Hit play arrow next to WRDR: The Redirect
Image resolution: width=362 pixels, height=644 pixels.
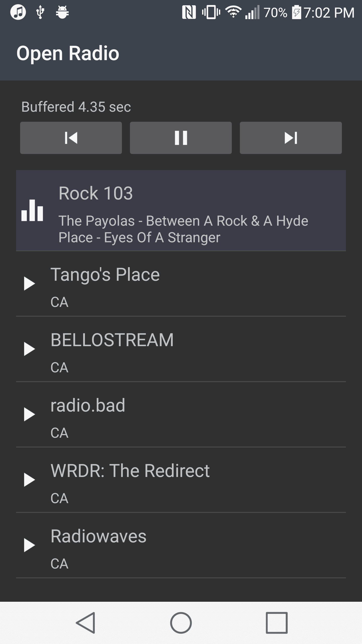[29, 480]
